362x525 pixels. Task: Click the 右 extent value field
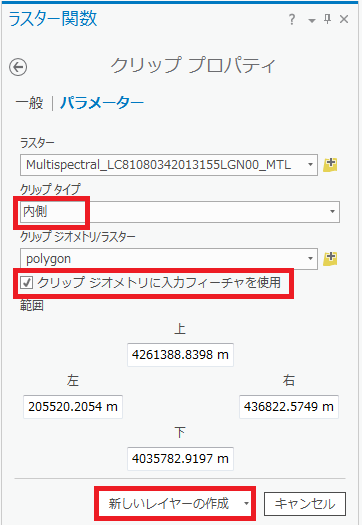pyautogui.click(x=289, y=407)
